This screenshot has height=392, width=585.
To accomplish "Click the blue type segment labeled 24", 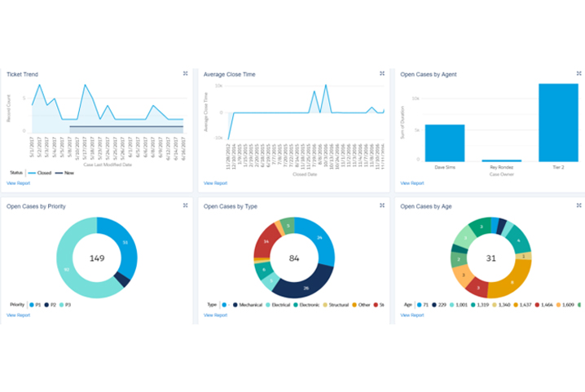I will [319, 237].
